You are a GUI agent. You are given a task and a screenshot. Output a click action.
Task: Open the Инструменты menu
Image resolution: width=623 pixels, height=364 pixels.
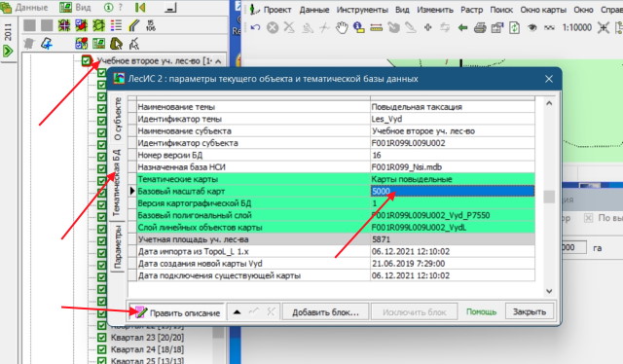pyautogui.click(x=362, y=10)
